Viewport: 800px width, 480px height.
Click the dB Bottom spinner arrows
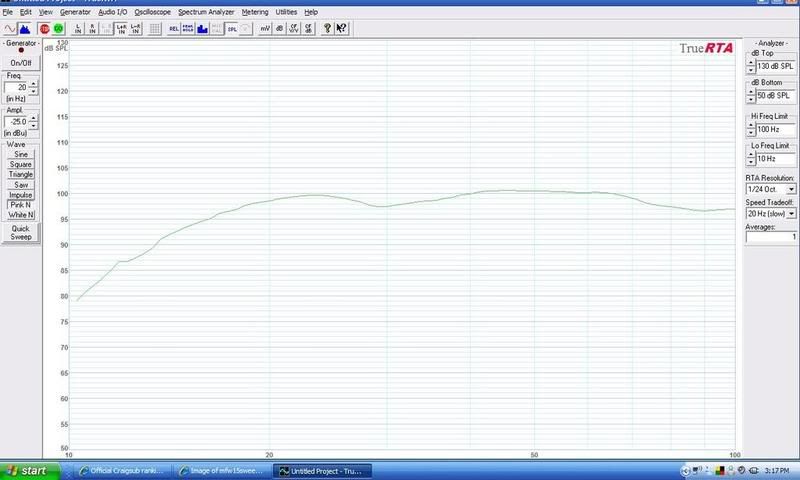[x=751, y=95]
